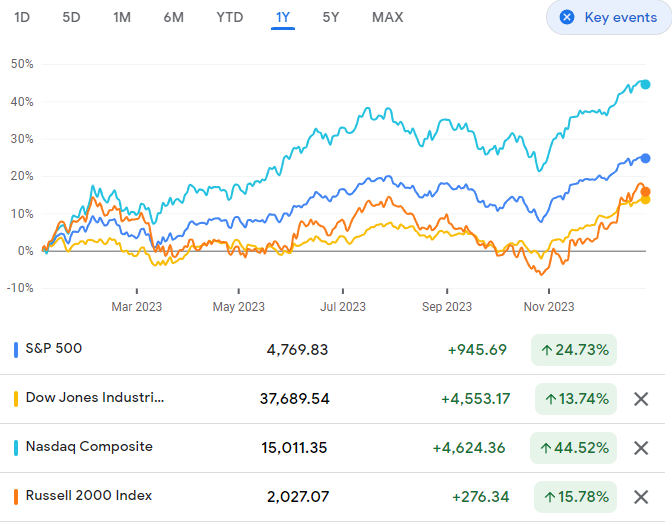Click the S&P 500 price 4,769.83

297,350
